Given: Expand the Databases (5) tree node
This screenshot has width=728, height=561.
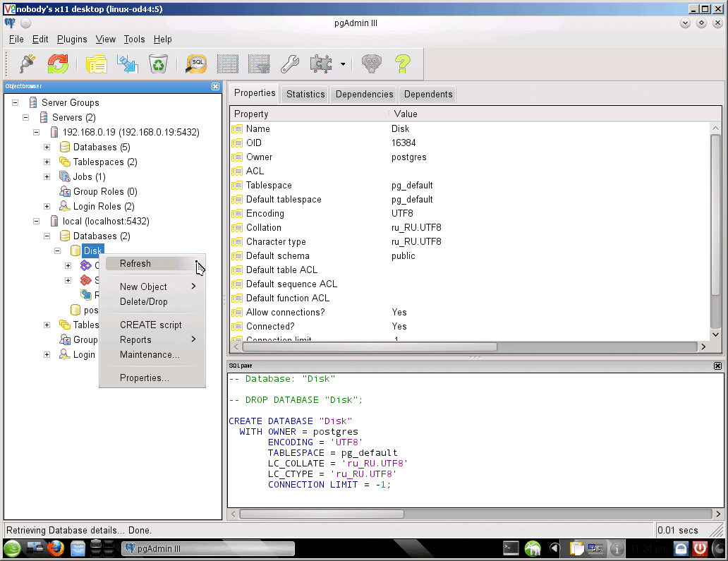Looking at the screenshot, I should point(47,147).
